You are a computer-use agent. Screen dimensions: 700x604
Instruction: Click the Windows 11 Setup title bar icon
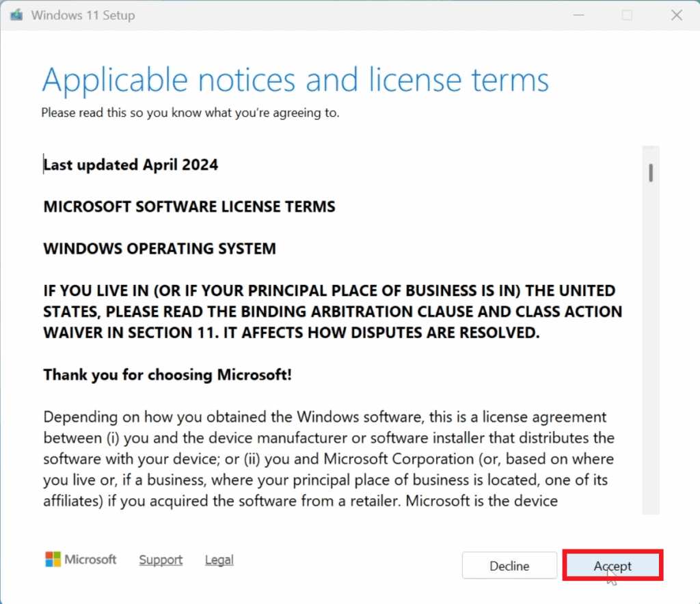point(16,15)
